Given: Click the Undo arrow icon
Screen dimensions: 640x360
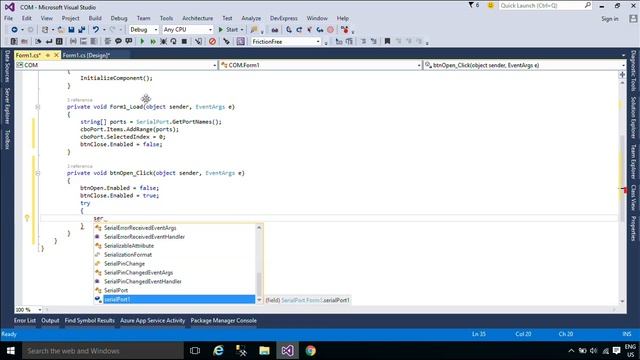Looking at the screenshot, I should (96, 30).
